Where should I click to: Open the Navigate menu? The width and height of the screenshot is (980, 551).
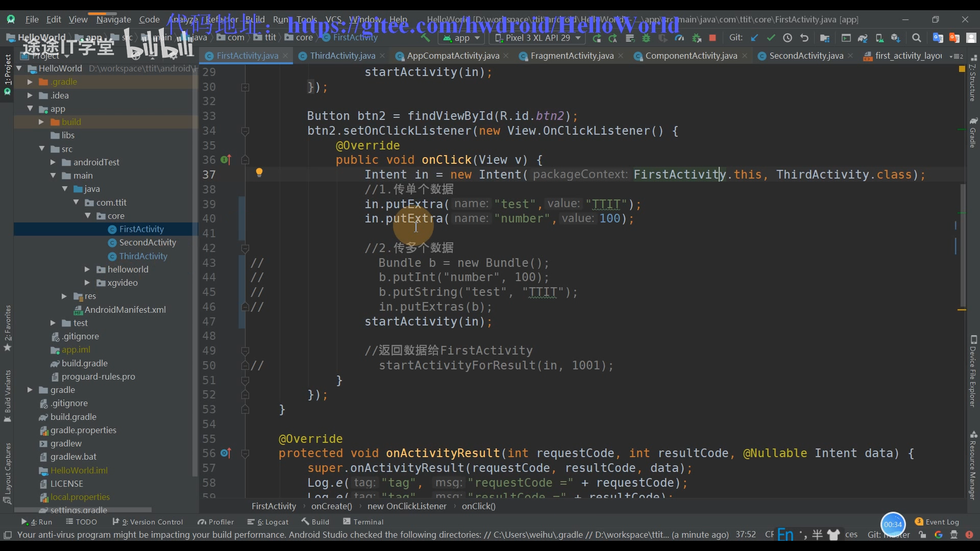click(x=113, y=19)
